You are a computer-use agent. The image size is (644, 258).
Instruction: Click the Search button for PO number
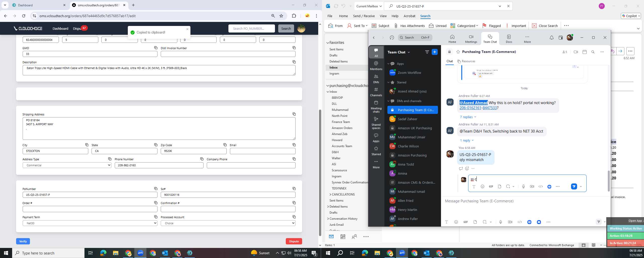[x=286, y=28]
